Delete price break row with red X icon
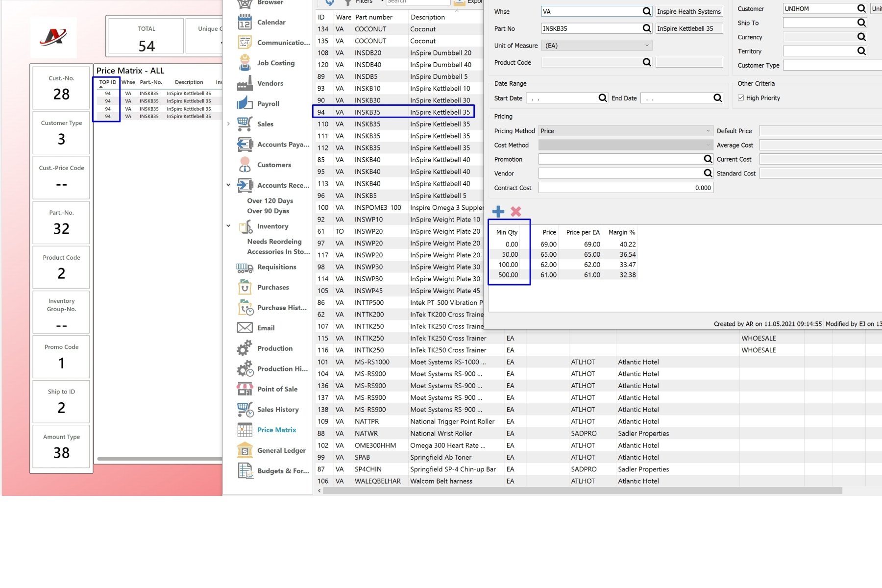Viewport: 882px width, 588px height. 515,212
